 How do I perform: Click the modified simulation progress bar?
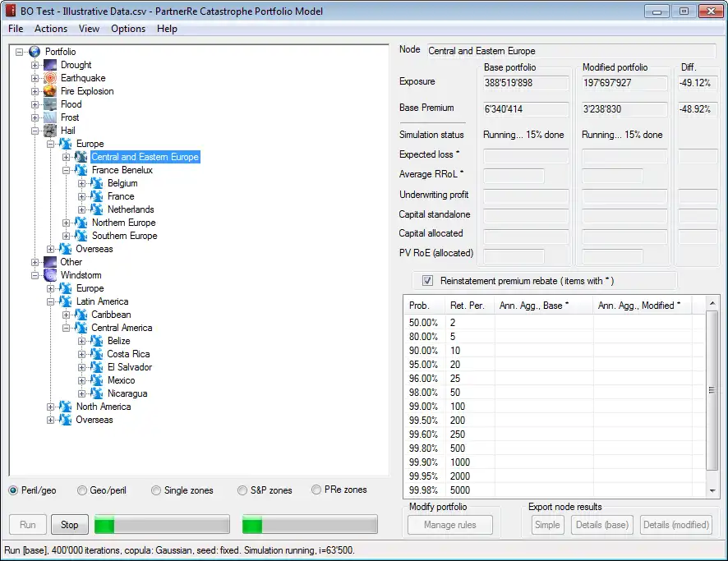[310, 525]
